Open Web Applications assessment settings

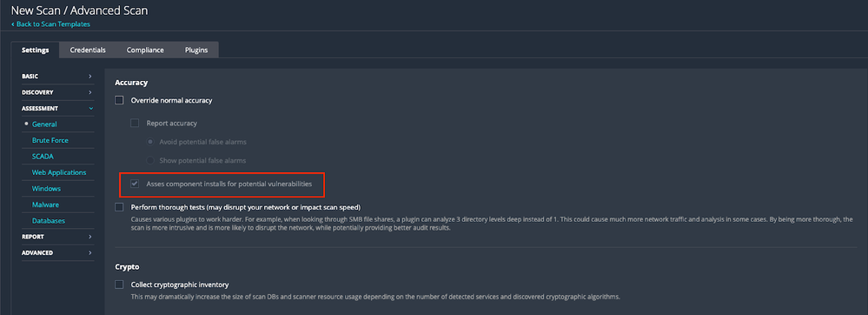[x=59, y=172]
